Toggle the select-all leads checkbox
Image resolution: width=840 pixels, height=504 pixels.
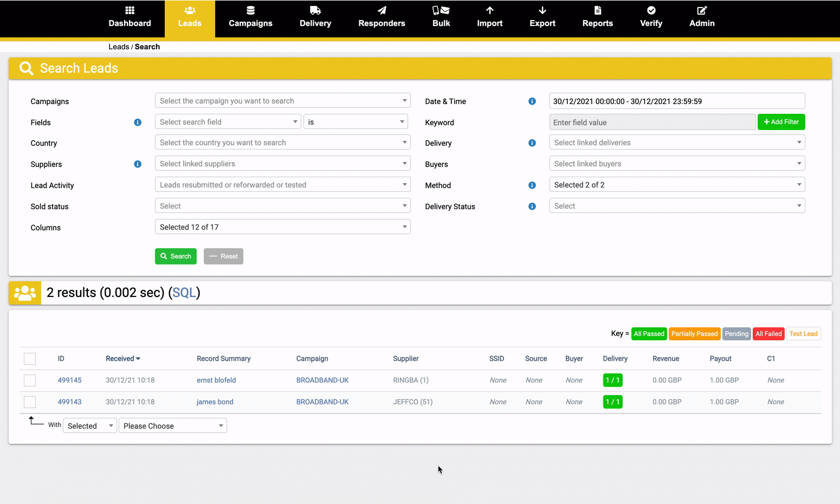coord(30,359)
